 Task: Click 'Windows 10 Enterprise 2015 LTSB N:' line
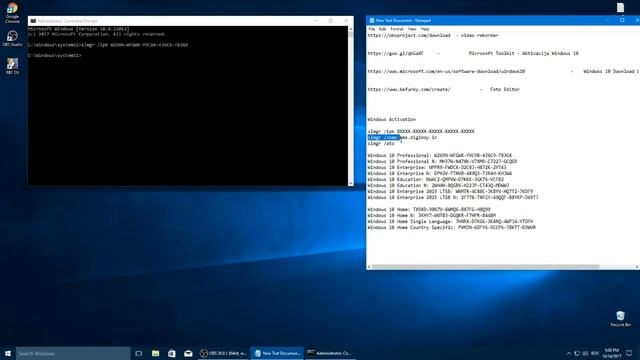click(x=453, y=198)
